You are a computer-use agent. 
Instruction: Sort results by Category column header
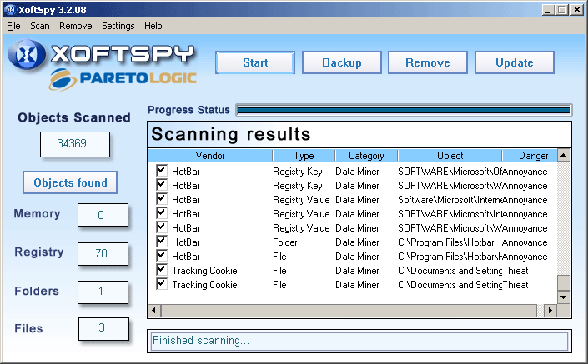pos(366,156)
